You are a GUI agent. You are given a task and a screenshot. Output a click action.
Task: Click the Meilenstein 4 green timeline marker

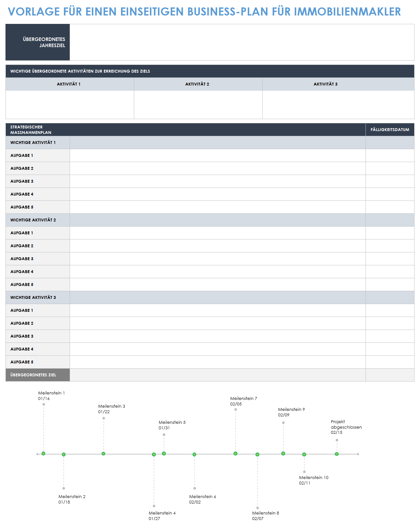tap(154, 454)
